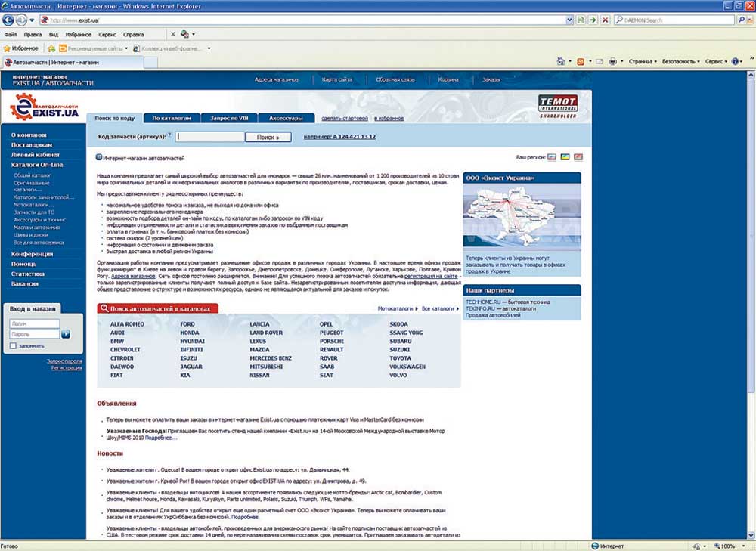The image size is (756, 551).
Task: Submit login with the blue arrow button
Action: (x=66, y=333)
